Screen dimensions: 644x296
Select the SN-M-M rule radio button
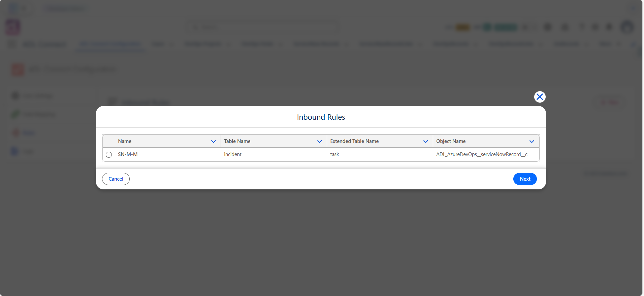[x=109, y=155]
